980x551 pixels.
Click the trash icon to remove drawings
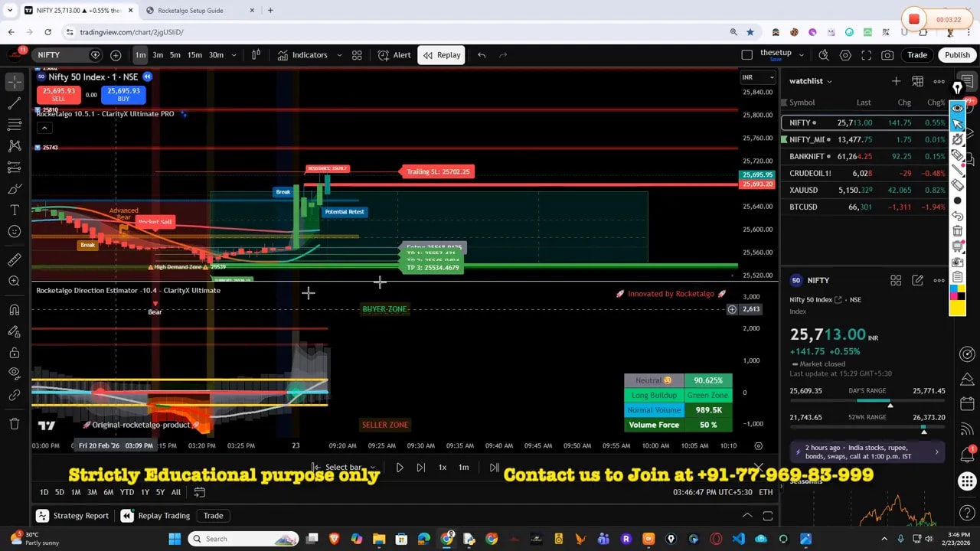click(15, 423)
